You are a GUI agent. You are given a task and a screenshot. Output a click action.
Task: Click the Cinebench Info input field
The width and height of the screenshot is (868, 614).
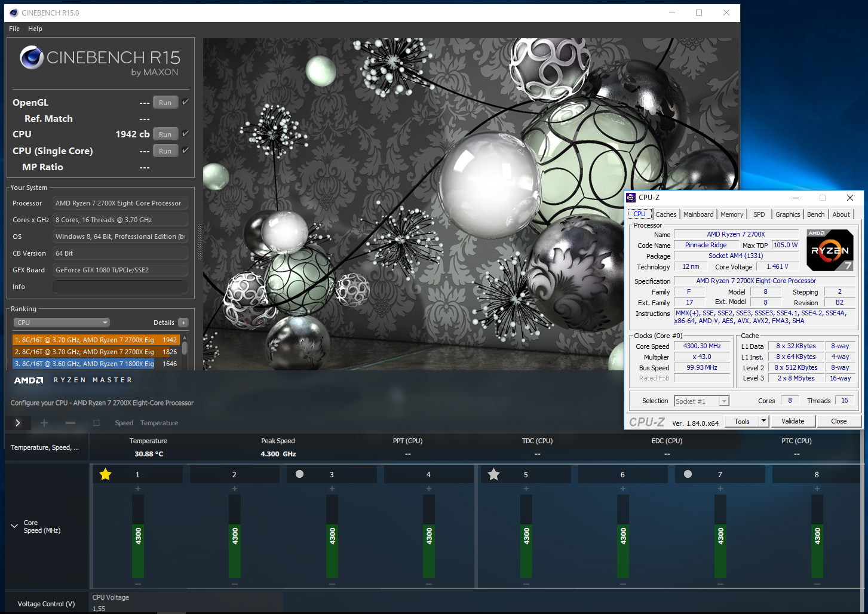pyautogui.click(x=121, y=287)
